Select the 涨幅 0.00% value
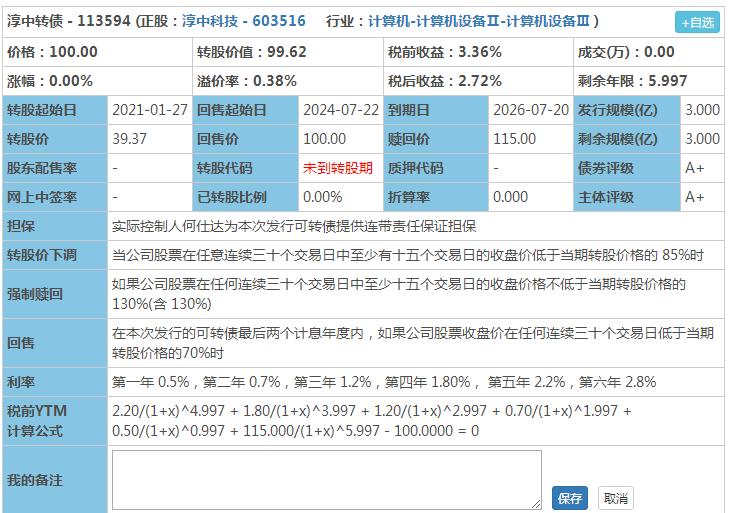736x513 pixels. 71,81
